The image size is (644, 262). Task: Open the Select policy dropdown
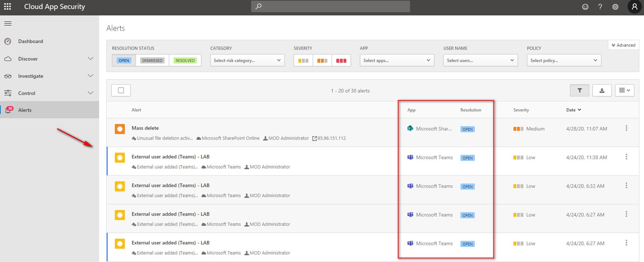564,60
